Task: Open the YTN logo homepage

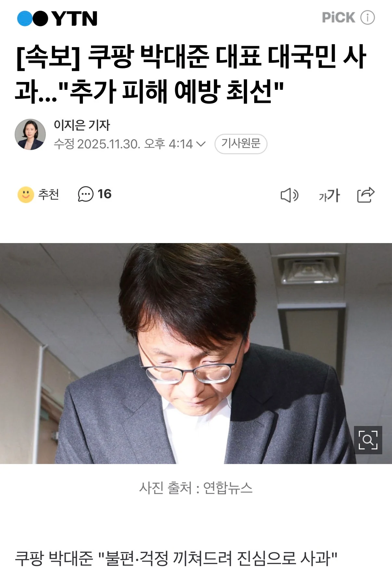Action: pyautogui.click(x=57, y=18)
